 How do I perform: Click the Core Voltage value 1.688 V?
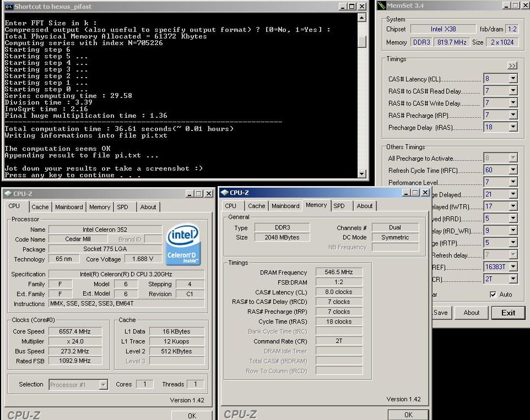click(x=143, y=259)
